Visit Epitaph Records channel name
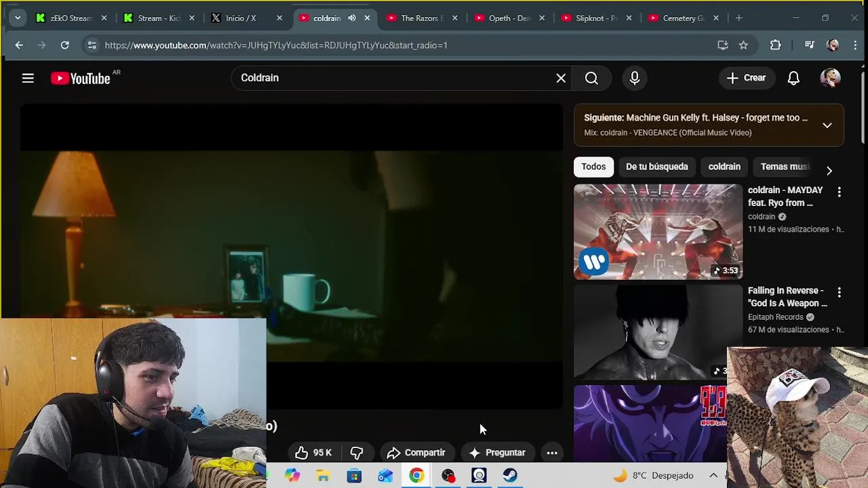The width and height of the screenshot is (868, 488). pyautogui.click(x=775, y=317)
